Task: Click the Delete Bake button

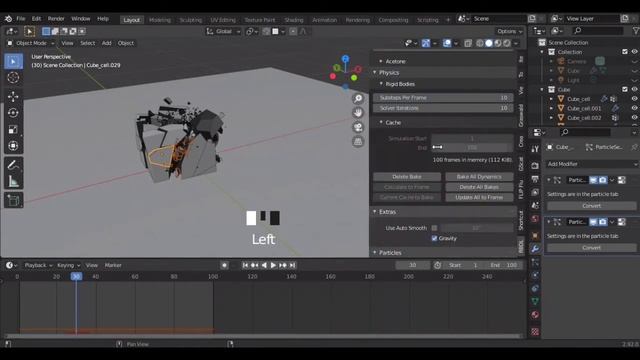Action: pos(407,177)
